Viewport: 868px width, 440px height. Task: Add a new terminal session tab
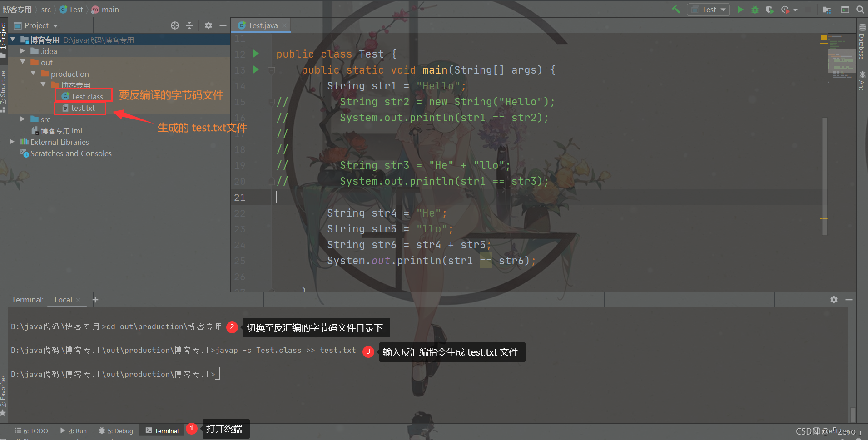[95, 300]
